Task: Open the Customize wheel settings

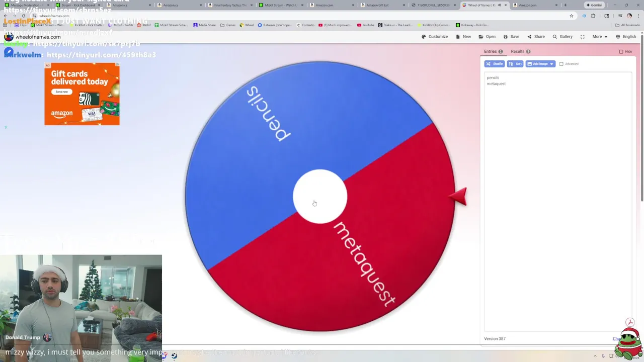Action: click(x=435, y=37)
